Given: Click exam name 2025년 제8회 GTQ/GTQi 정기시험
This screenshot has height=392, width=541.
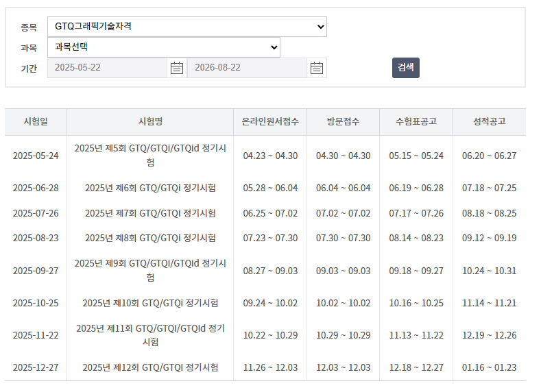Looking at the screenshot, I should (150, 238).
